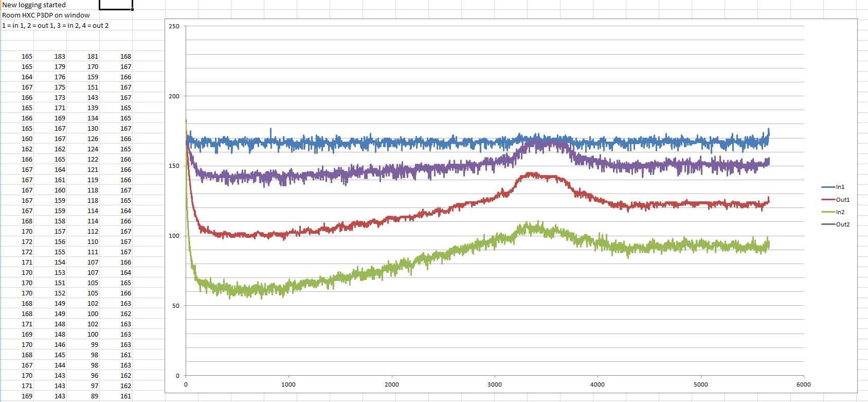Select cell containing 181
The width and height of the screenshot is (868, 402).
pyautogui.click(x=83, y=56)
